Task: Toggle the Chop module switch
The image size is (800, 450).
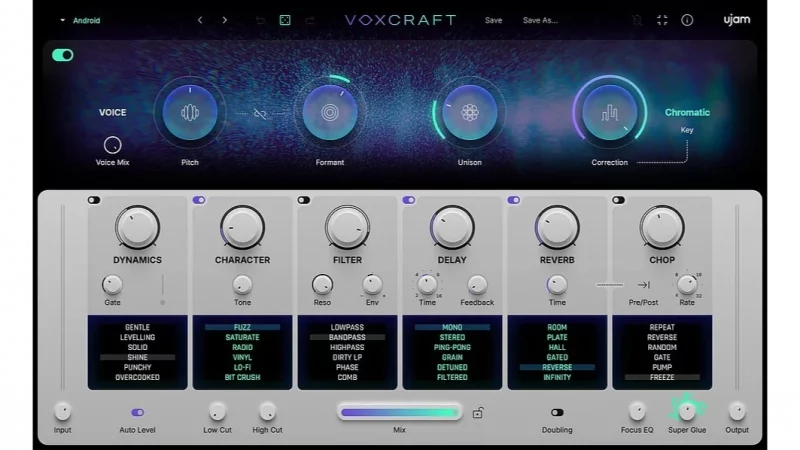Action: tap(618, 200)
